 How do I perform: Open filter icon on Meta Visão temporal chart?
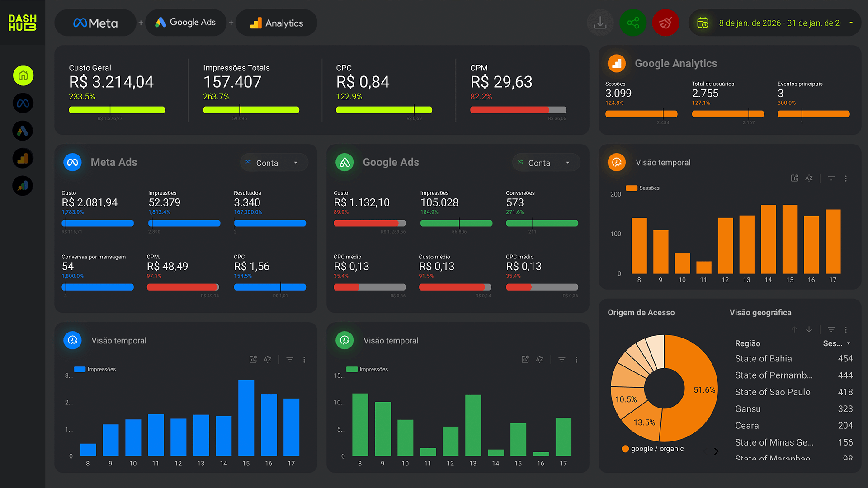tap(290, 359)
